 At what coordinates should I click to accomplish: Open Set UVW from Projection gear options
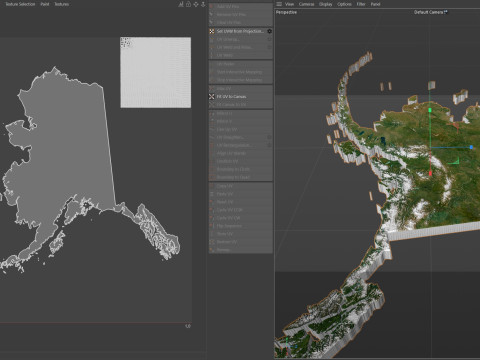(x=269, y=31)
